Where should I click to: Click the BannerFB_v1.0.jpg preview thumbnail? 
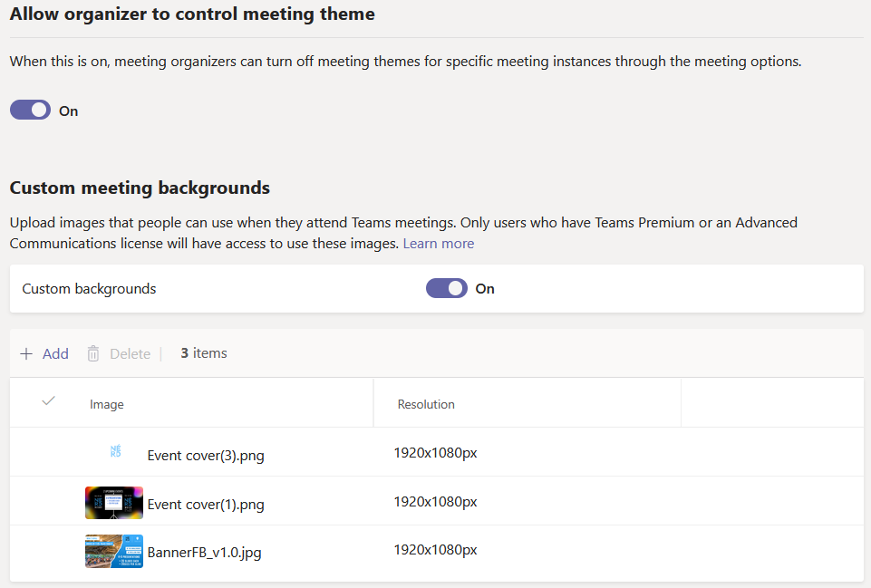pyautogui.click(x=113, y=549)
